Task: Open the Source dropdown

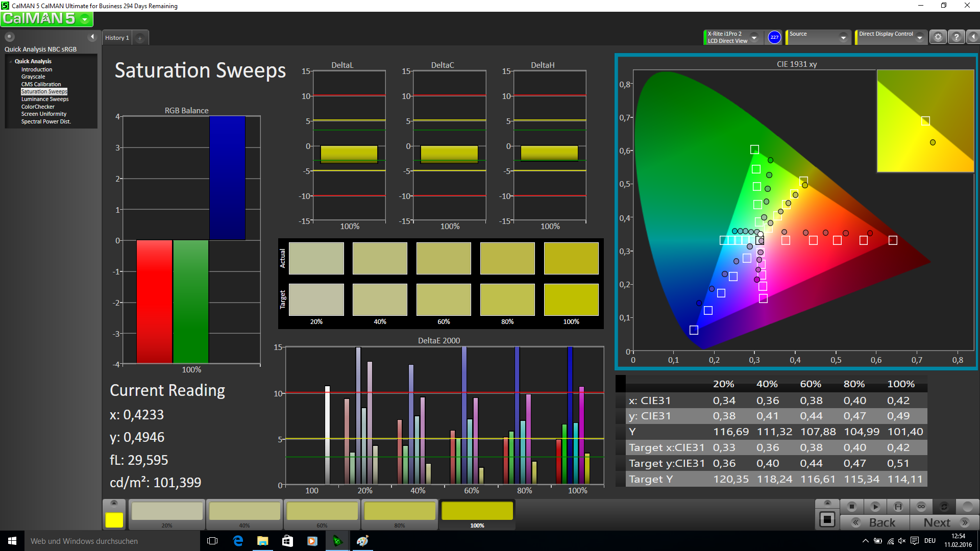Action: click(x=843, y=37)
